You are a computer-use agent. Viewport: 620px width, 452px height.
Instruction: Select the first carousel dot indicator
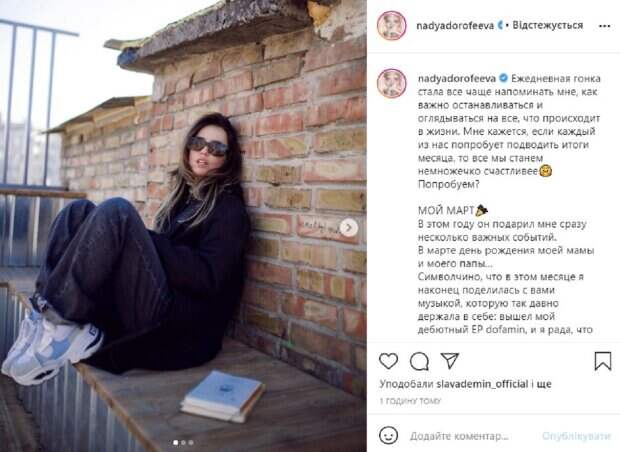pos(176,443)
